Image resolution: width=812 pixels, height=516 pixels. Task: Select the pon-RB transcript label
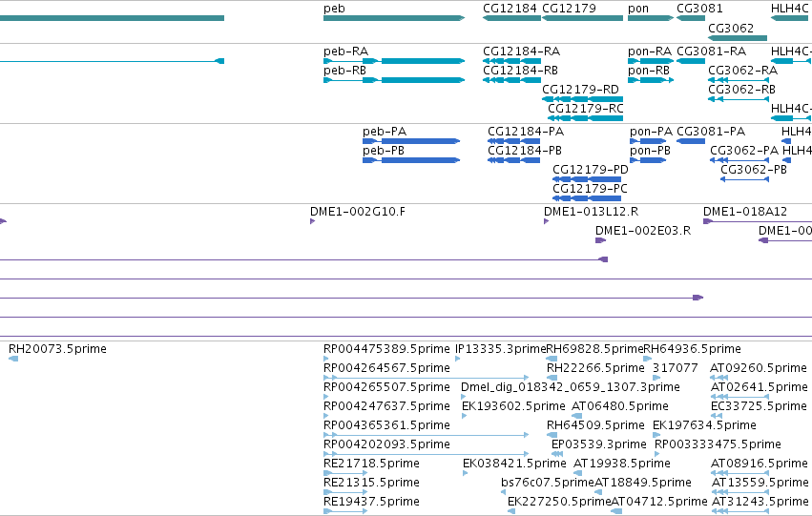pos(649,71)
